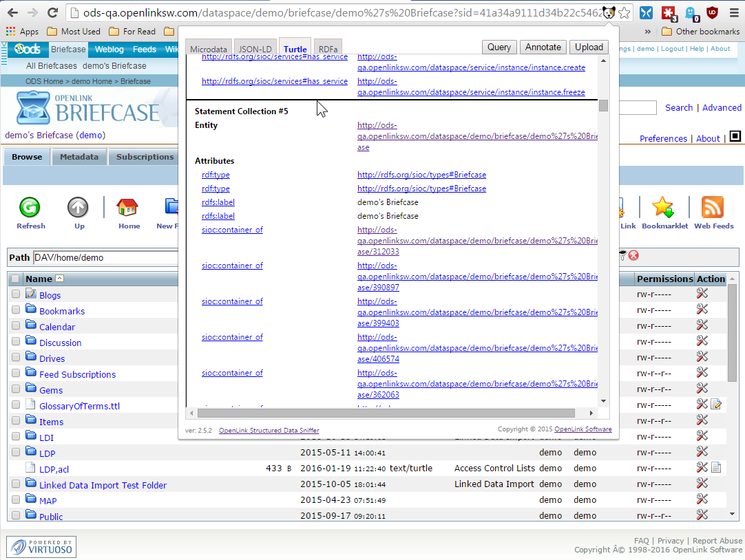Click the Bookmarklet star icon

click(663, 207)
